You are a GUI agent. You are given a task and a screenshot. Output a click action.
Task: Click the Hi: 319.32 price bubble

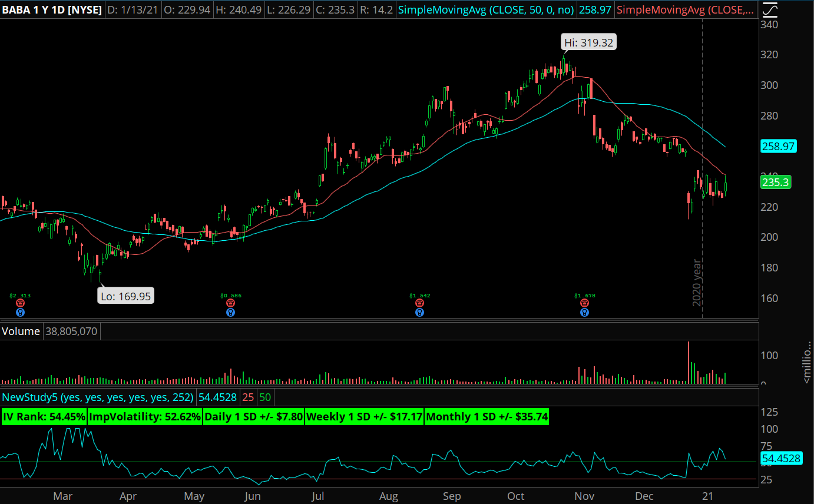pyautogui.click(x=588, y=42)
